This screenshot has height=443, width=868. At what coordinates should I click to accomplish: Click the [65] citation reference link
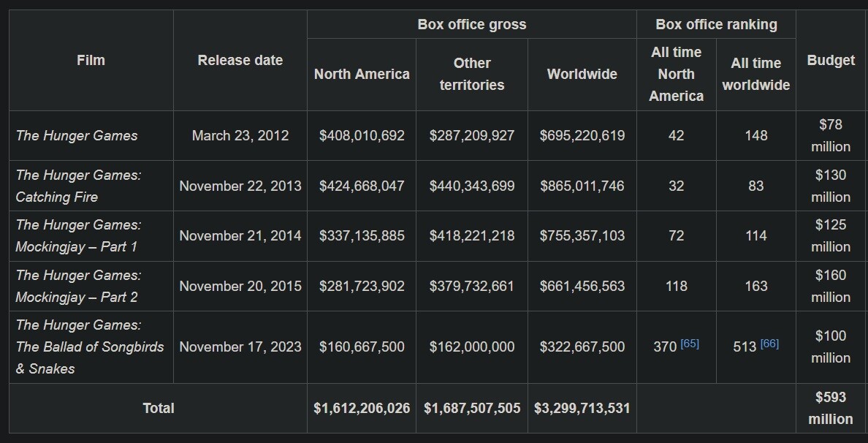click(x=690, y=344)
